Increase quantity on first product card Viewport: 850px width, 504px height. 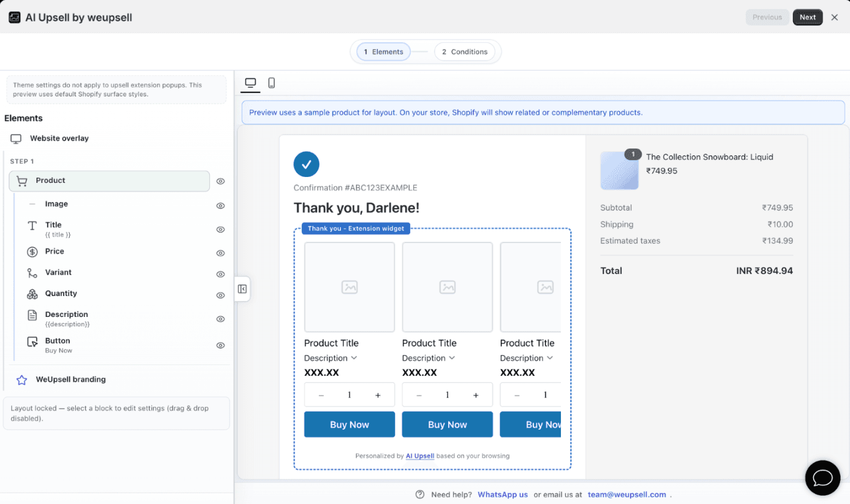[x=378, y=395]
